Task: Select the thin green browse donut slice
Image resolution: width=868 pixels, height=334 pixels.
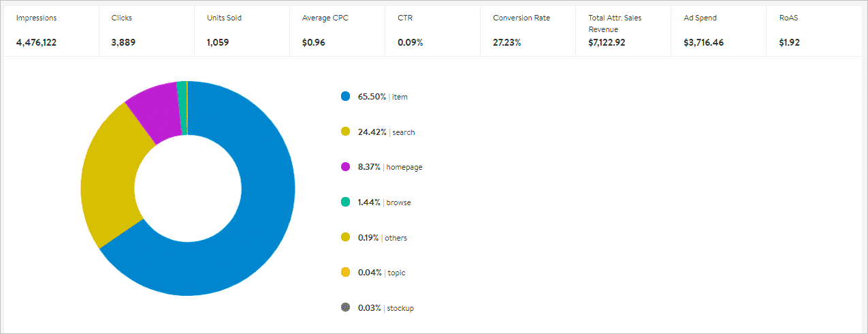Action: (x=181, y=108)
